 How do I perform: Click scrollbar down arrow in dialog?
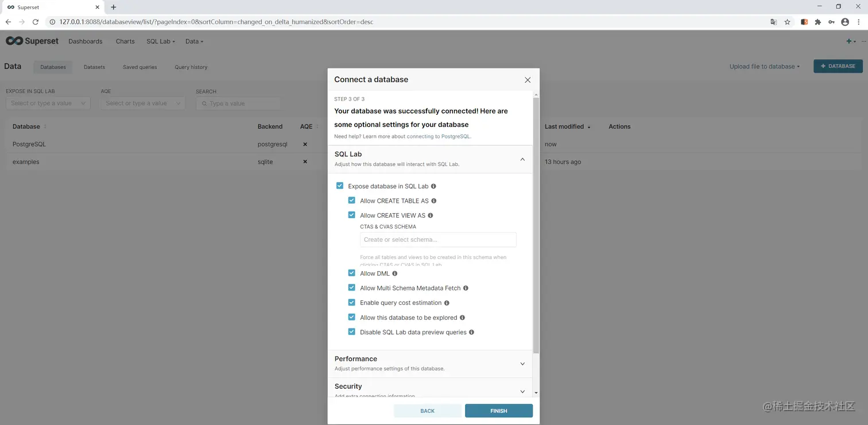click(x=536, y=393)
